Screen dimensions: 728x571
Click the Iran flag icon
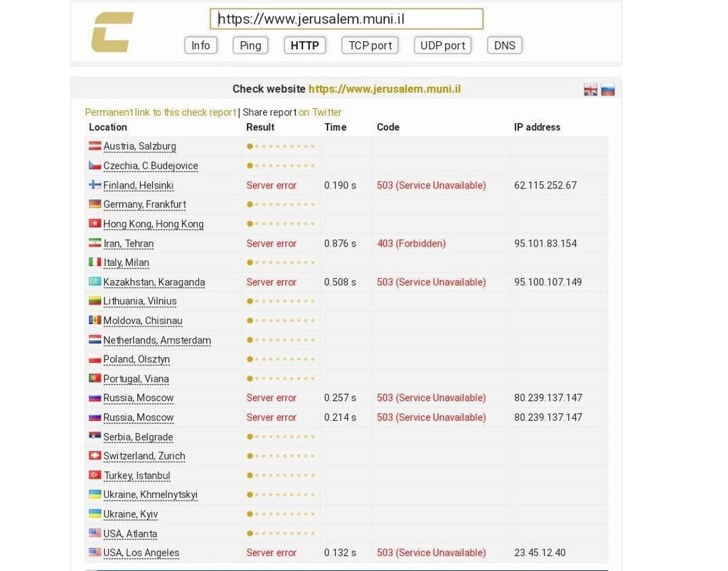pyautogui.click(x=95, y=243)
